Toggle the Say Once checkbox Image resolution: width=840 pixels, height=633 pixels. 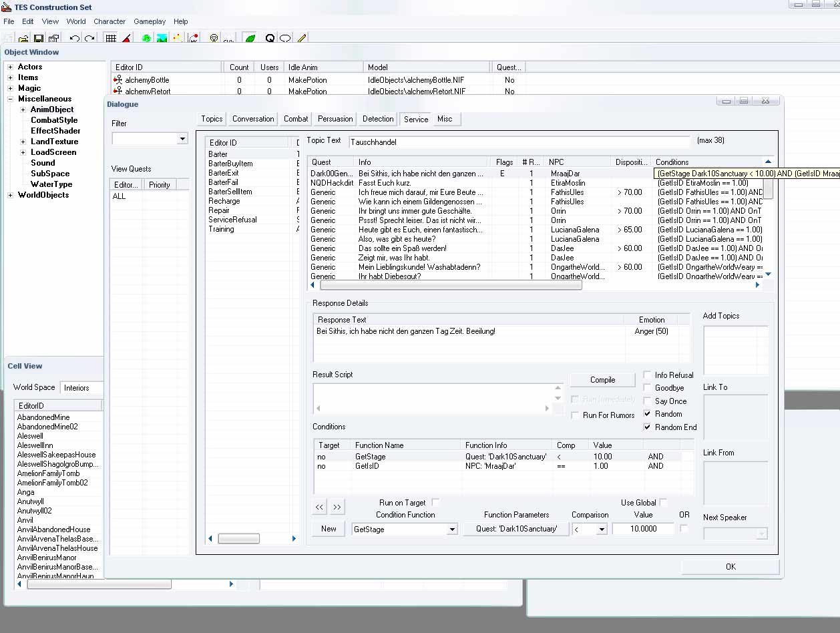(x=648, y=401)
